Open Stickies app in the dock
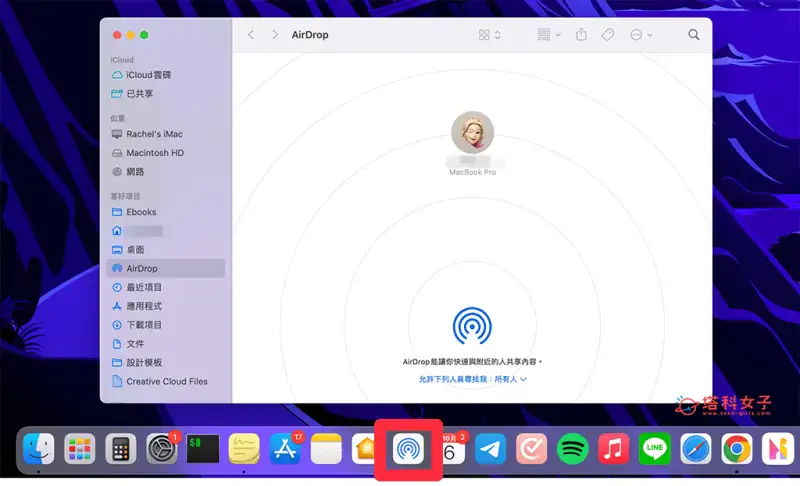The image size is (800, 486). click(x=244, y=449)
